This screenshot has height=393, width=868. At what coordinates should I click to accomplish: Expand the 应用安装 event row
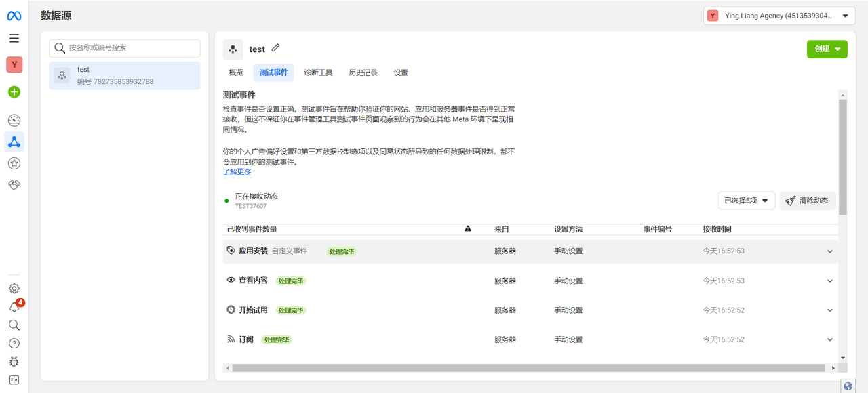829,251
